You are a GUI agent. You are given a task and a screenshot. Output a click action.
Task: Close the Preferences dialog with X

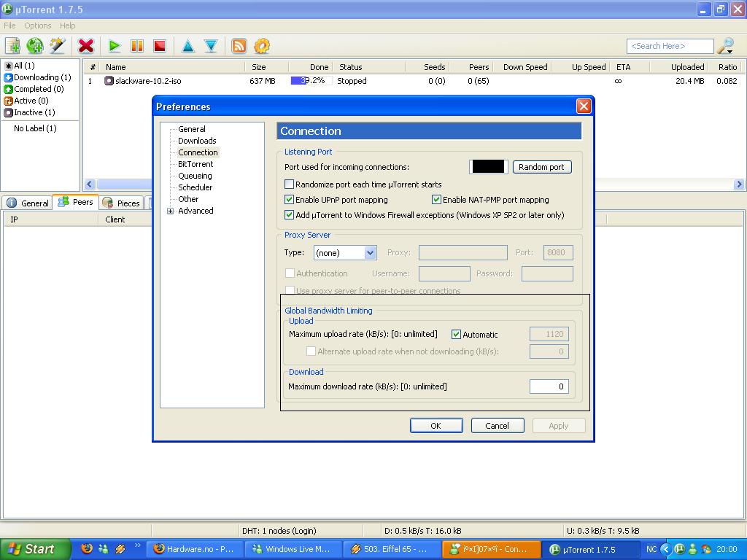point(584,106)
